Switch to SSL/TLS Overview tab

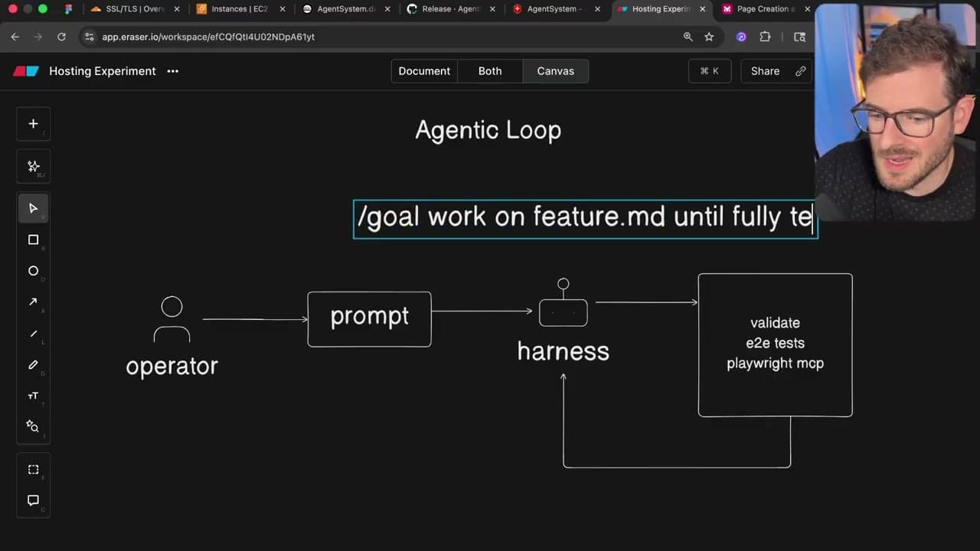[136, 9]
